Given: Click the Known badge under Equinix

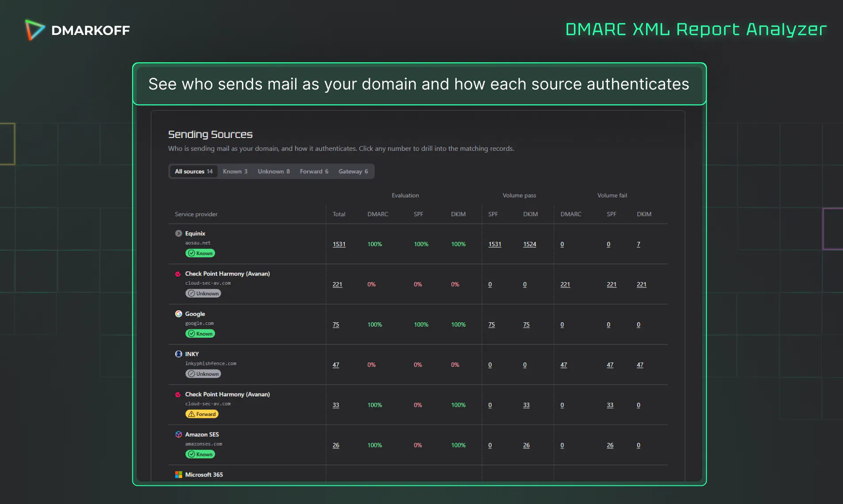Looking at the screenshot, I should pyautogui.click(x=200, y=253).
